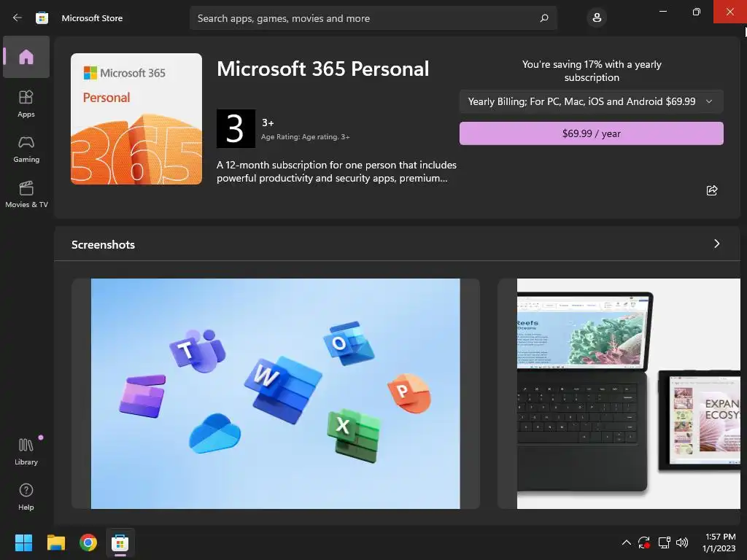Open the Office apps icons screenshot
The height and width of the screenshot is (560, 747).
point(275,393)
